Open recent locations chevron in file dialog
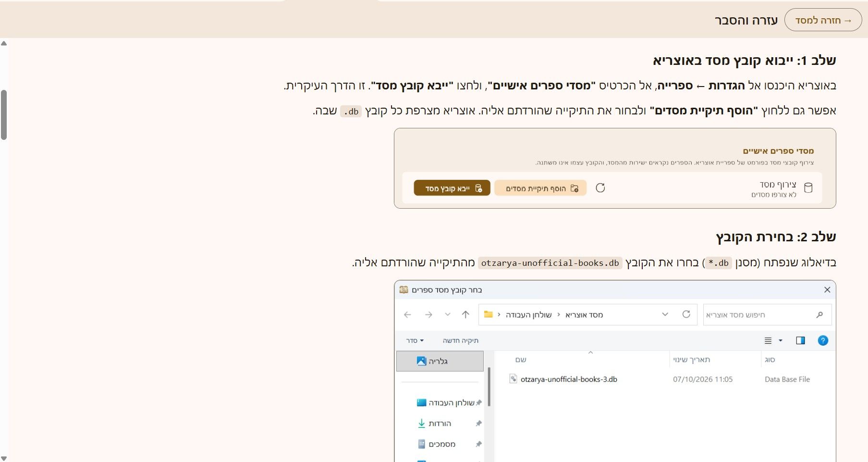The image size is (868, 462). (448, 314)
